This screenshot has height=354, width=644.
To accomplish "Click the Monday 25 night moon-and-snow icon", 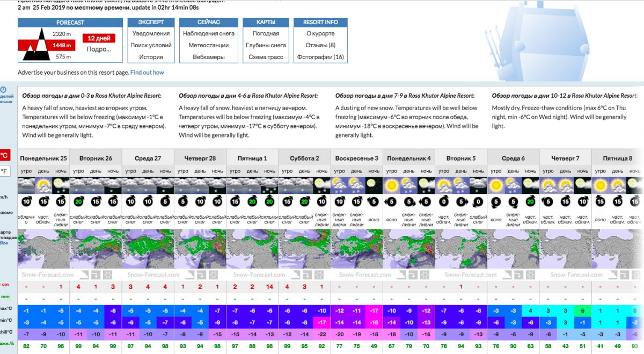I will click(x=61, y=185).
